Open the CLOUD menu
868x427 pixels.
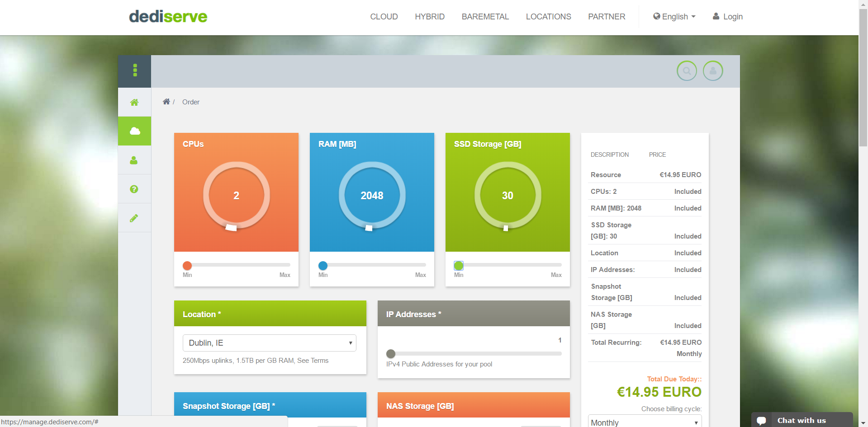pyautogui.click(x=384, y=17)
